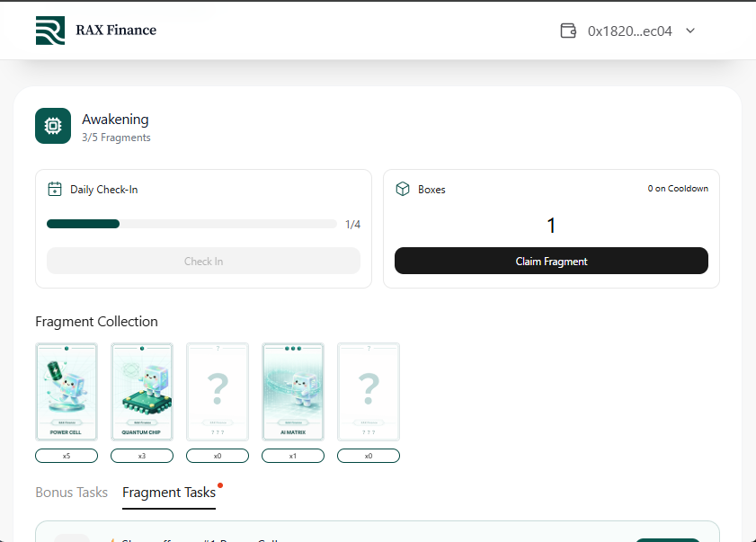Click the 3/5 Fragments label
The height and width of the screenshot is (542, 756).
[116, 138]
